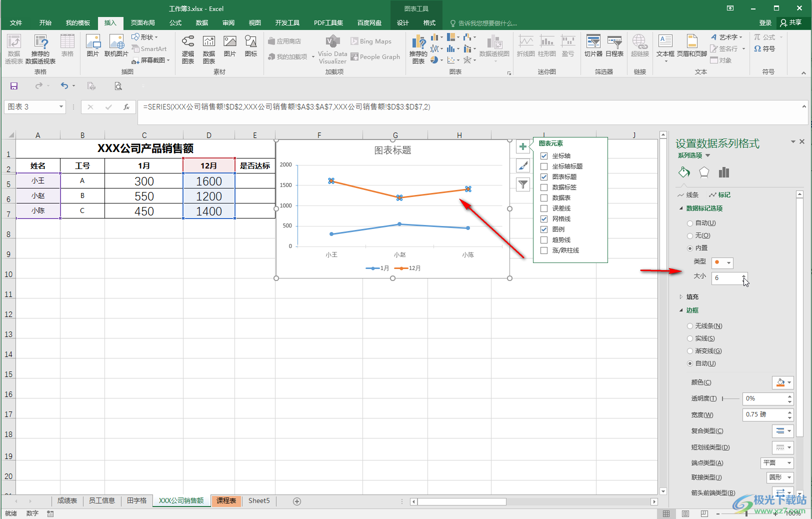Open Recommended PivotTables

[40, 49]
